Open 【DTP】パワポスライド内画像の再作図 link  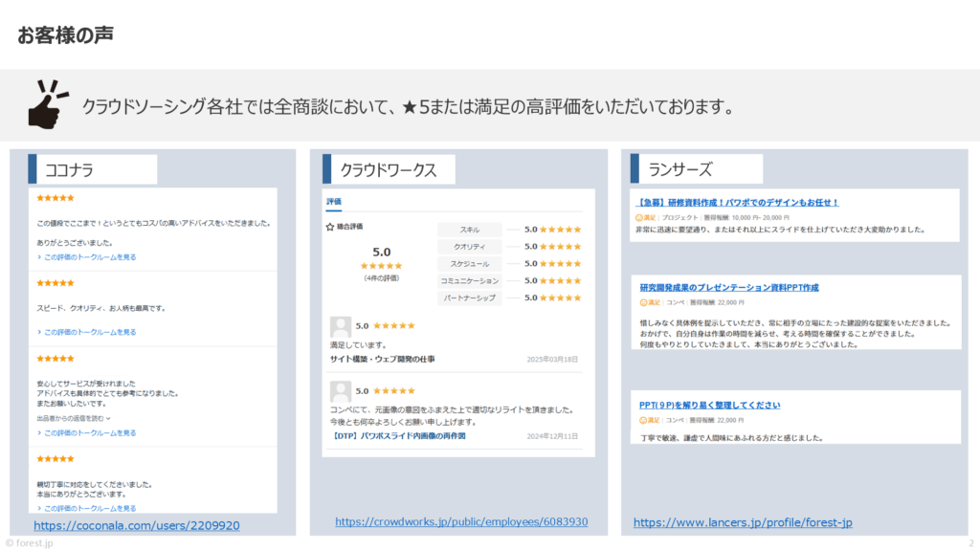point(398,436)
